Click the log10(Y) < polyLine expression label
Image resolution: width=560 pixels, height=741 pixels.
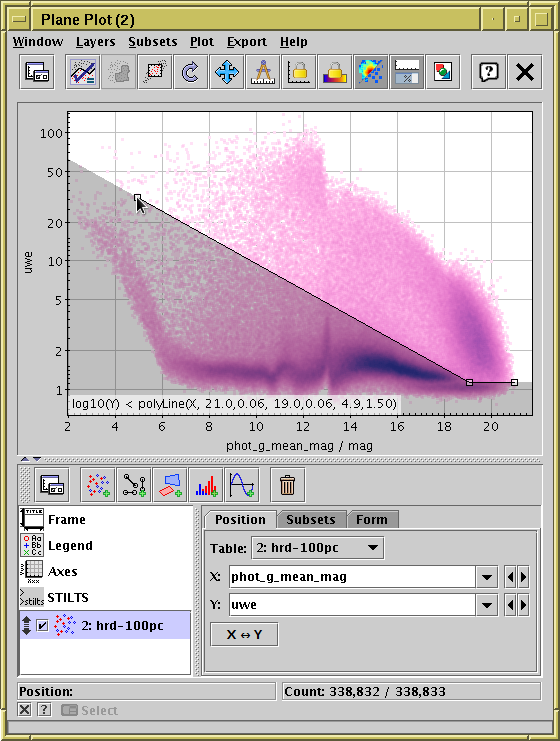tap(234, 404)
